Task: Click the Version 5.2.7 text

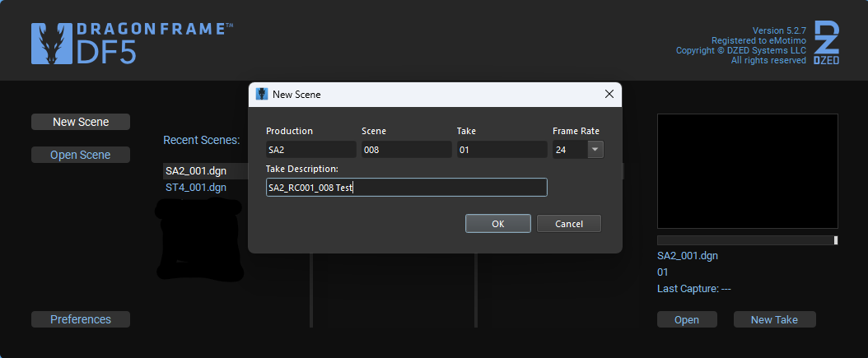Action: click(779, 30)
